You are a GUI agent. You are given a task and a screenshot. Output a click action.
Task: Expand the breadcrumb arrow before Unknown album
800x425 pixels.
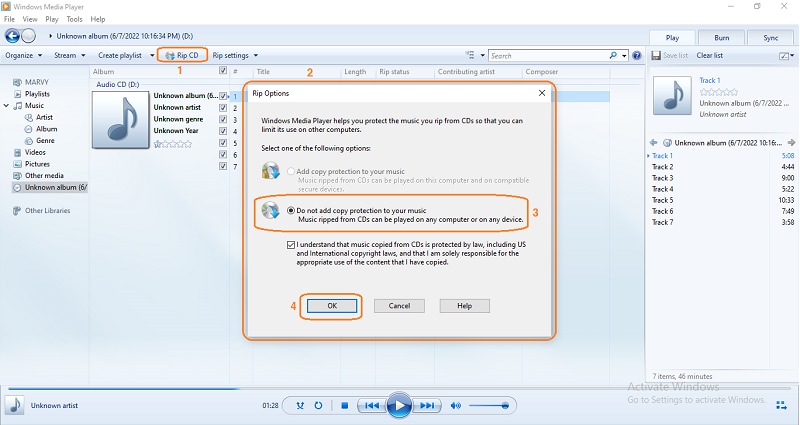[51, 36]
